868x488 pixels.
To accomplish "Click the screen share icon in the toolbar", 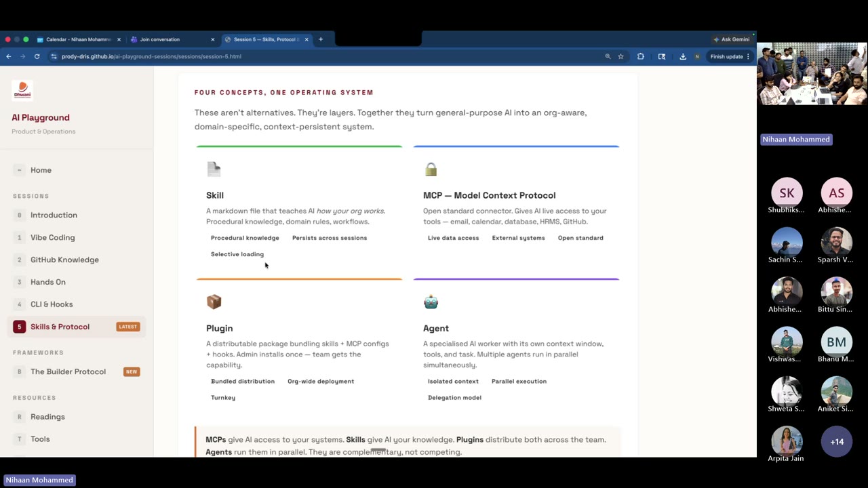I will [662, 56].
